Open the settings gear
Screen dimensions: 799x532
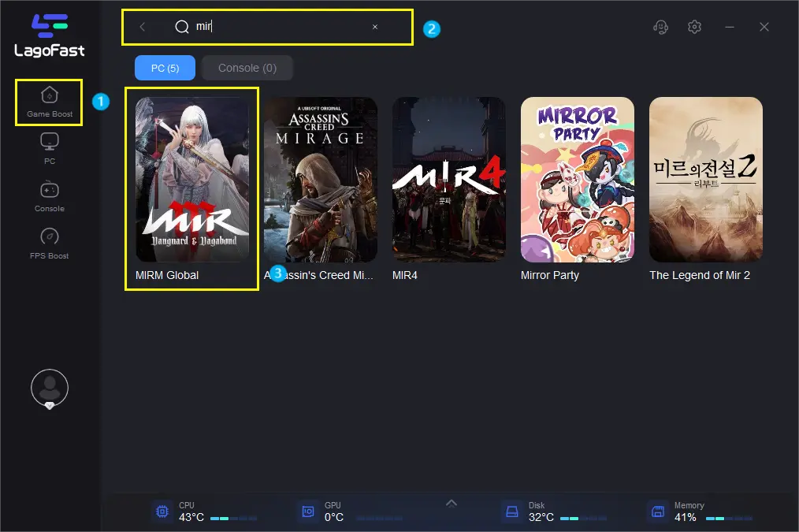tap(694, 27)
